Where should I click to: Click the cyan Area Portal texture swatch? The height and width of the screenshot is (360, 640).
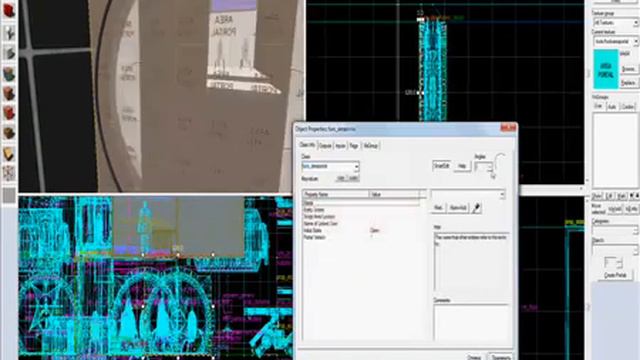[606, 69]
